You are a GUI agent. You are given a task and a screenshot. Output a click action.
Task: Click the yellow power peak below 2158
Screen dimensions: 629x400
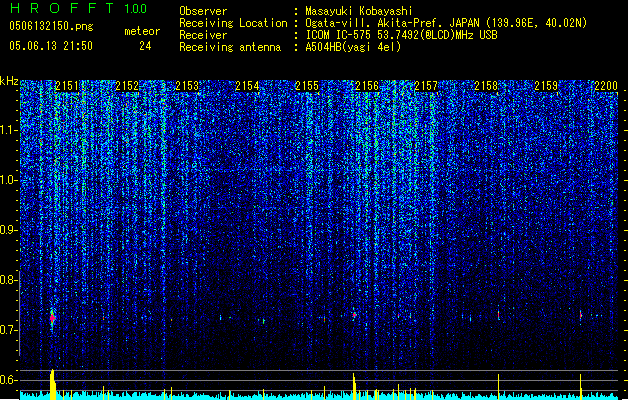(499, 387)
